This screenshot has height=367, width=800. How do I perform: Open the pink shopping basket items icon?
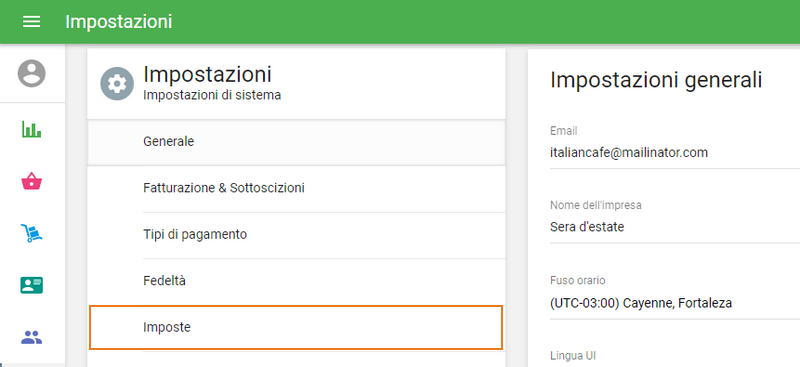(x=32, y=181)
